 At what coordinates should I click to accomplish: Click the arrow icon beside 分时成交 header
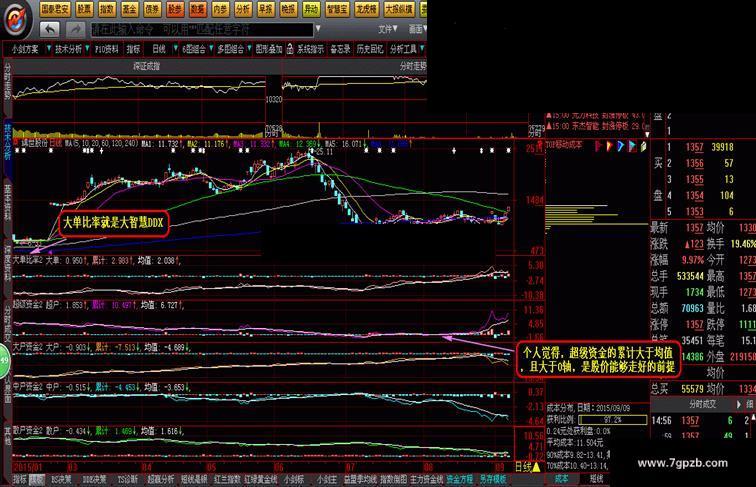[x=739, y=404]
